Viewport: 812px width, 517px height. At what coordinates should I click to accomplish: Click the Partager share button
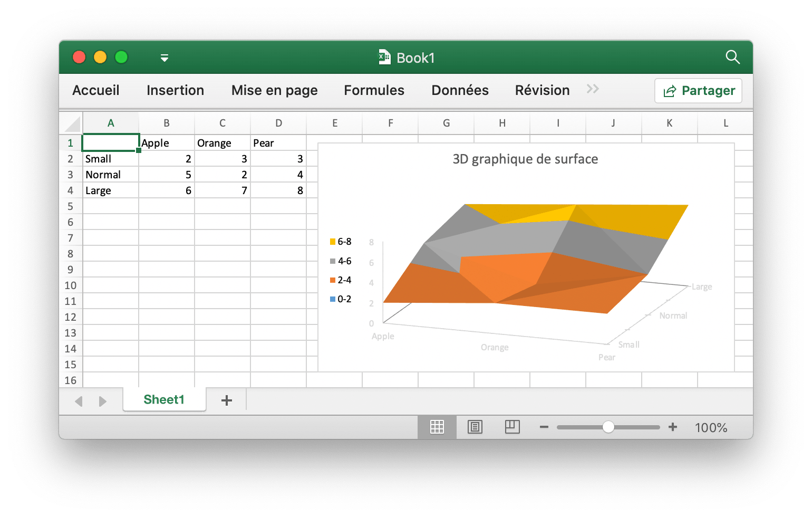tap(698, 91)
